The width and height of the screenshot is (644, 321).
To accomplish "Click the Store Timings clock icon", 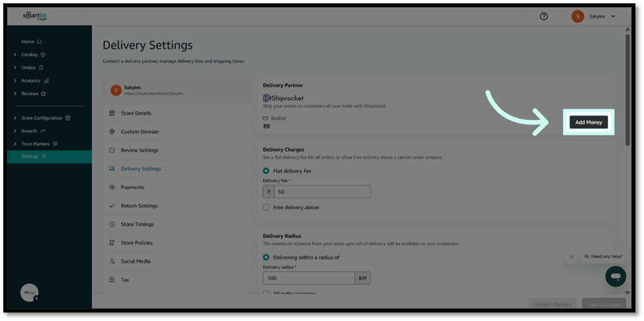I will click(x=112, y=224).
